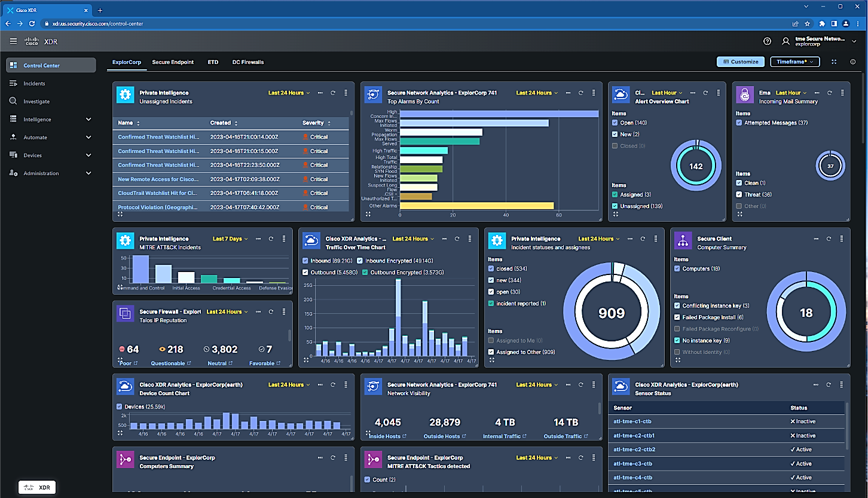
Task: Click the High Concern Index bar in alarms chart
Action: click(499, 114)
